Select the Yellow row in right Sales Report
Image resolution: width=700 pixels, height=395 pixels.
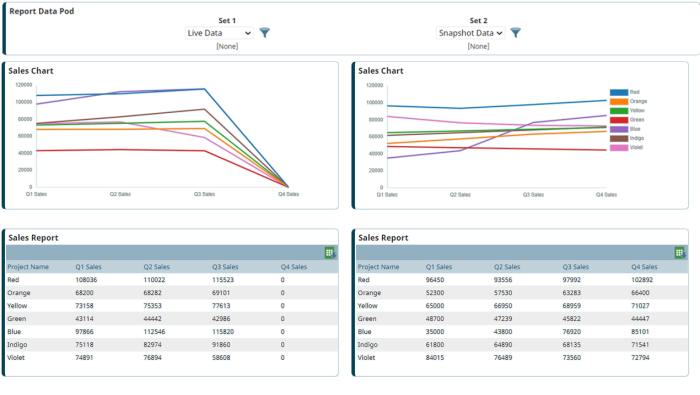pos(522,306)
